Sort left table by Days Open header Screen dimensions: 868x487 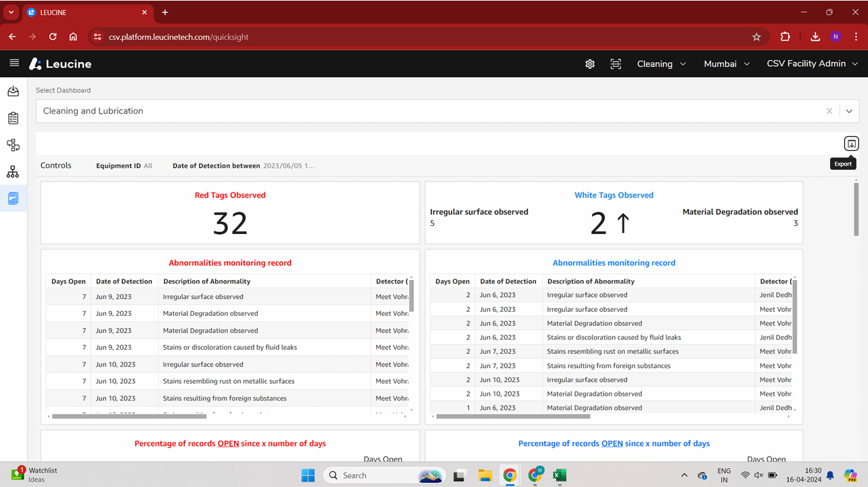click(x=68, y=281)
